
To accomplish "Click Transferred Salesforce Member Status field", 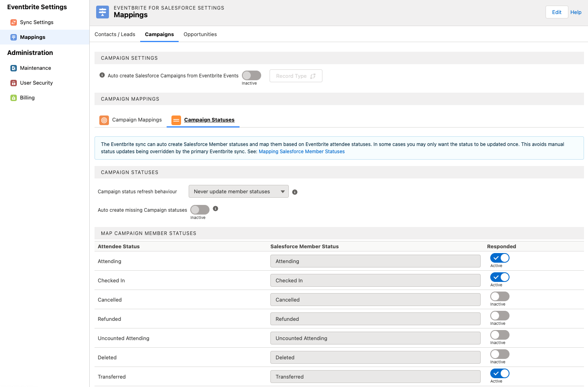I will 375,377.
